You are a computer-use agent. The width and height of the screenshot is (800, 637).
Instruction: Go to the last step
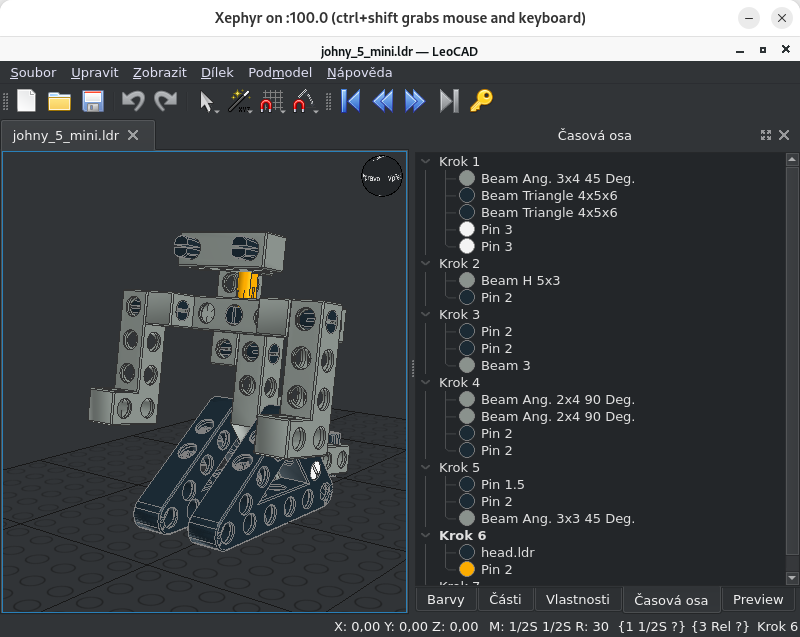(448, 100)
